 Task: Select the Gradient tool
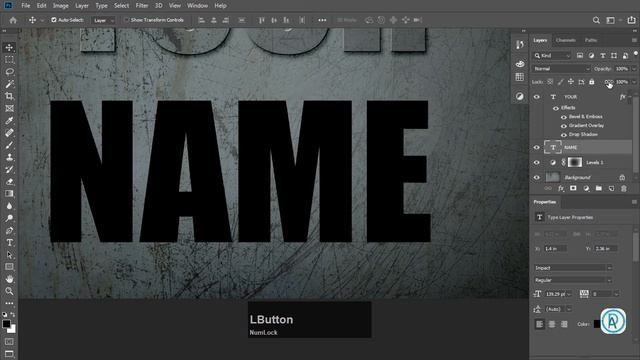[9, 194]
